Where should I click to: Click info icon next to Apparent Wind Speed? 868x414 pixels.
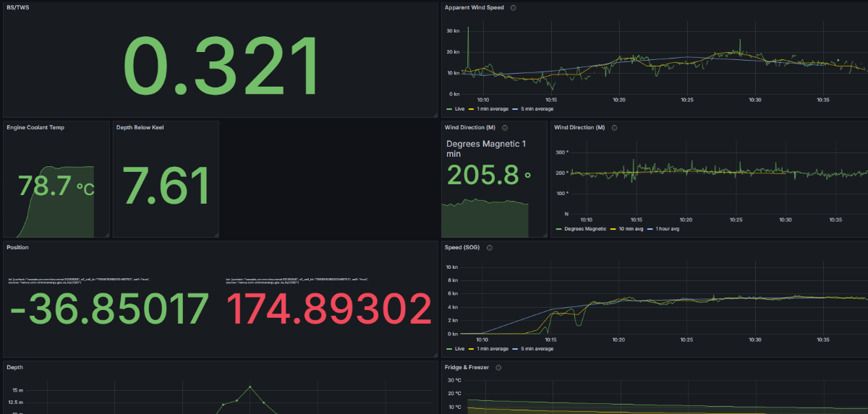pyautogui.click(x=513, y=8)
